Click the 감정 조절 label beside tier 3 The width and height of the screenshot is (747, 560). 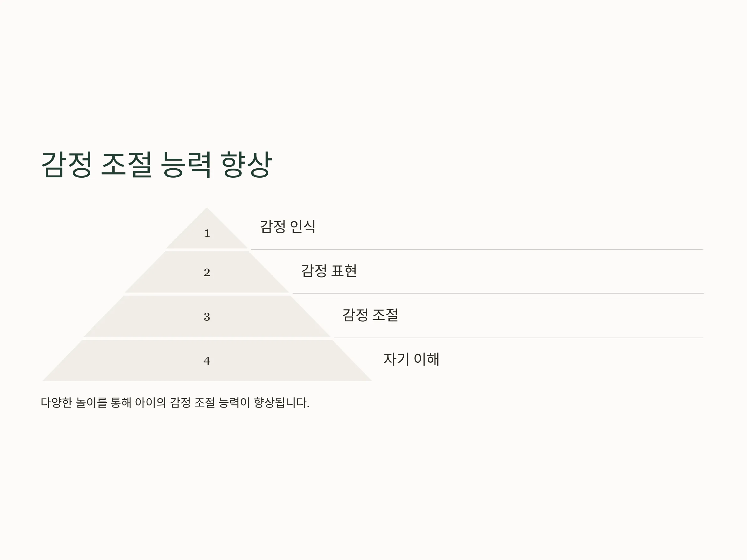(x=370, y=315)
